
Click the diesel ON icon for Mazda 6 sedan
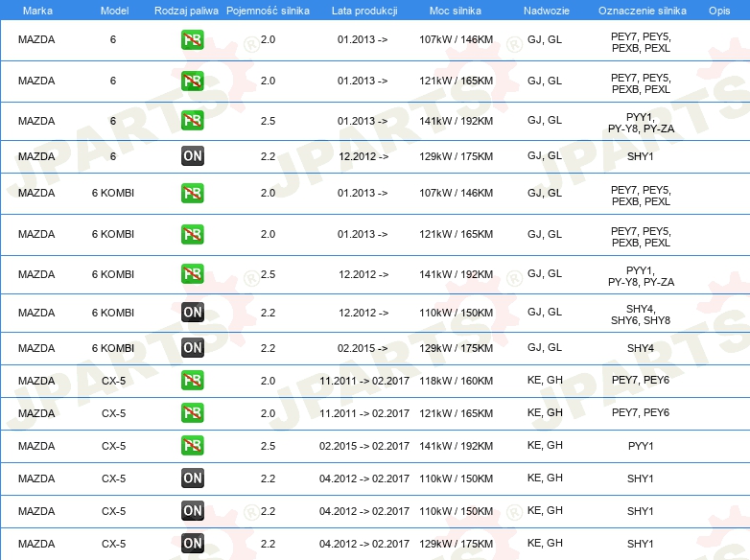[x=192, y=156]
